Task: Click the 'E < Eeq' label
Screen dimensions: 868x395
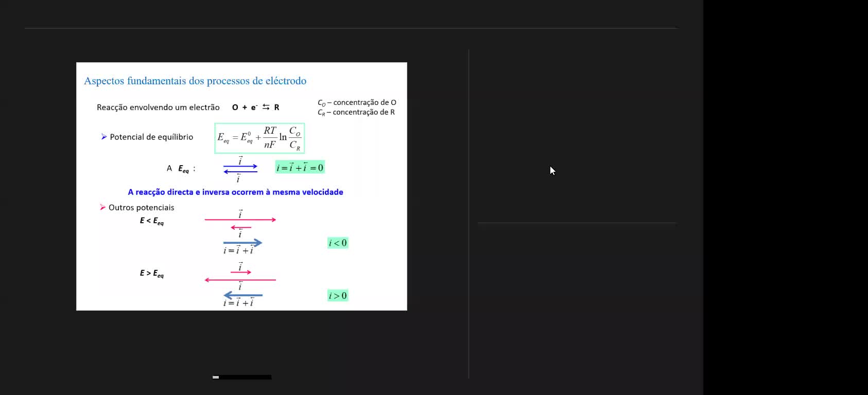Action: [x=151, y=221]
